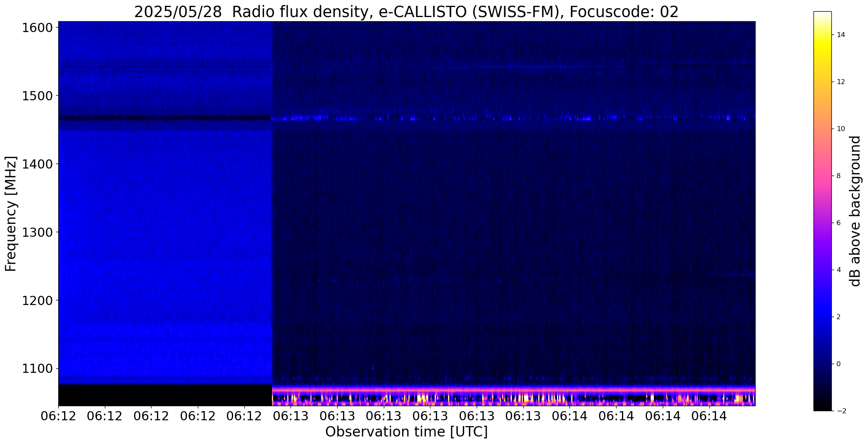This screenshot has width=868, height=444.
Task: Click the 1300 frequency tick label
Action: tap(37, 232)
